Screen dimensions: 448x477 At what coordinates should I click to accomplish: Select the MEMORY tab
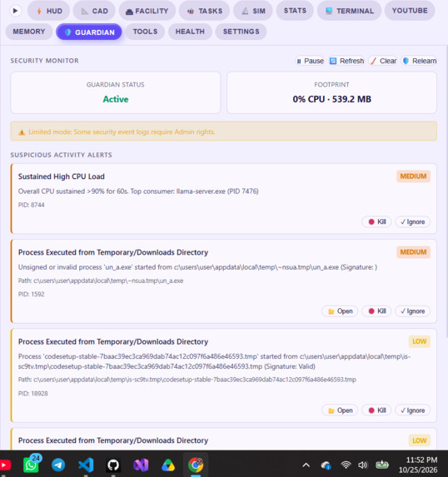pos(29,32)
